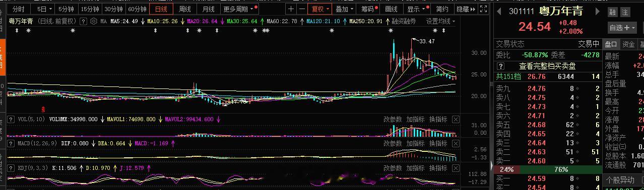644x190 pixels.
Task: Select the 日线 daily chart tab
Action: click(161, 9)
